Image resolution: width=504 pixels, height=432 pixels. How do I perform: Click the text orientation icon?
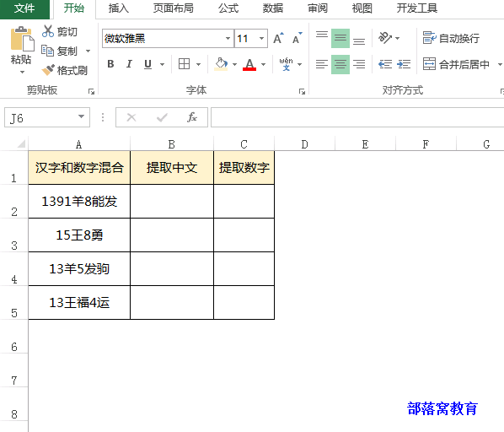pyautogui.click(x=385, y=38)
